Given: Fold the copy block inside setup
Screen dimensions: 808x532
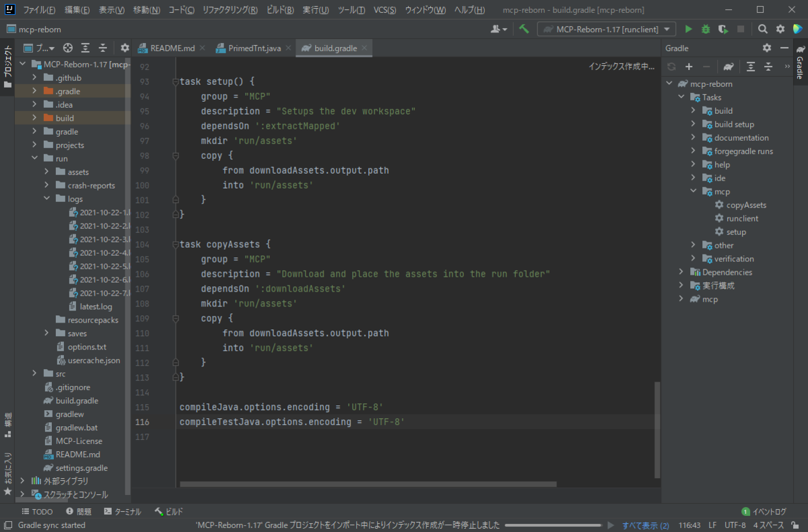Looking at the screenshot, I should coord(176,156).
